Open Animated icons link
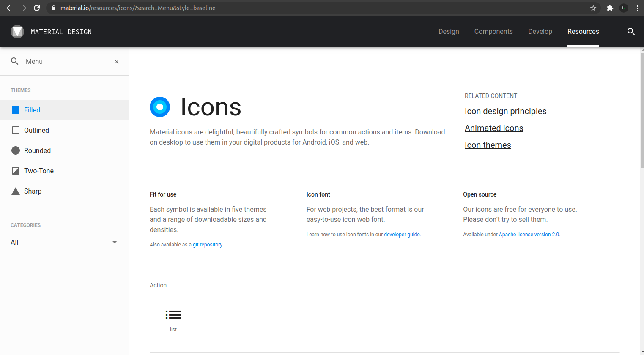 tap(494, 128)
